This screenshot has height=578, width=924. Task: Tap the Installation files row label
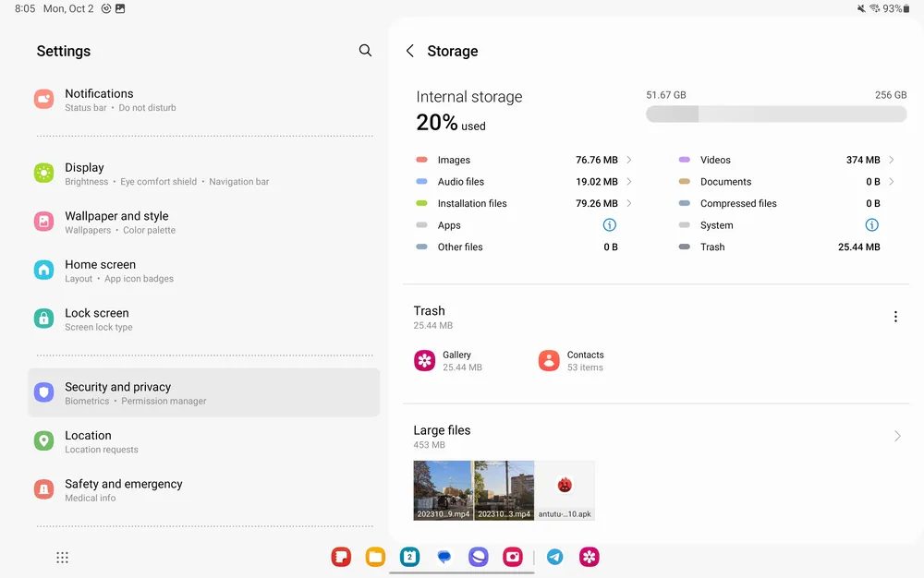point(472,203)
